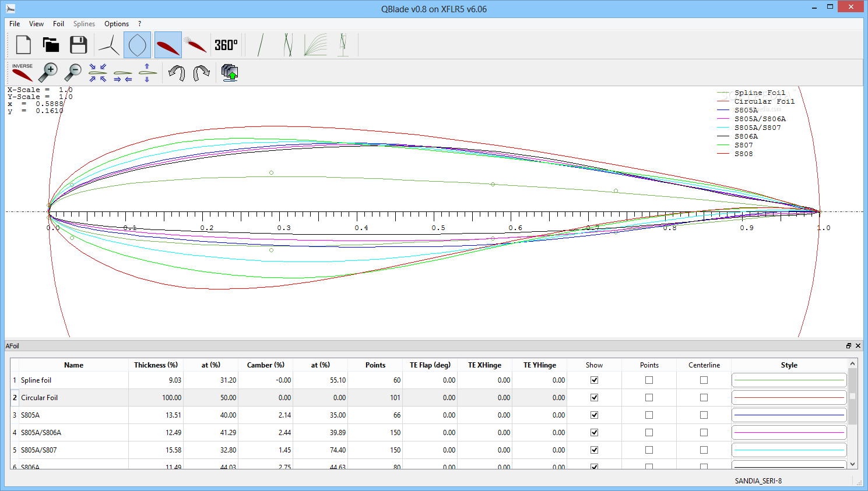This screenshot has width=868, height=491.
Task: Open the Foil menu
Action: pos(58,24)
